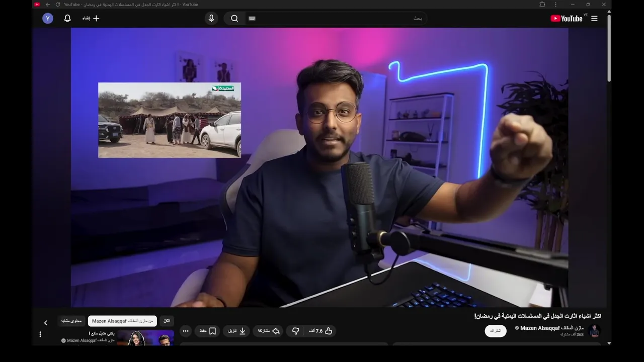Select the "من مازن السقاف Mazen Alsaqqaf" chip

point(122,321)
